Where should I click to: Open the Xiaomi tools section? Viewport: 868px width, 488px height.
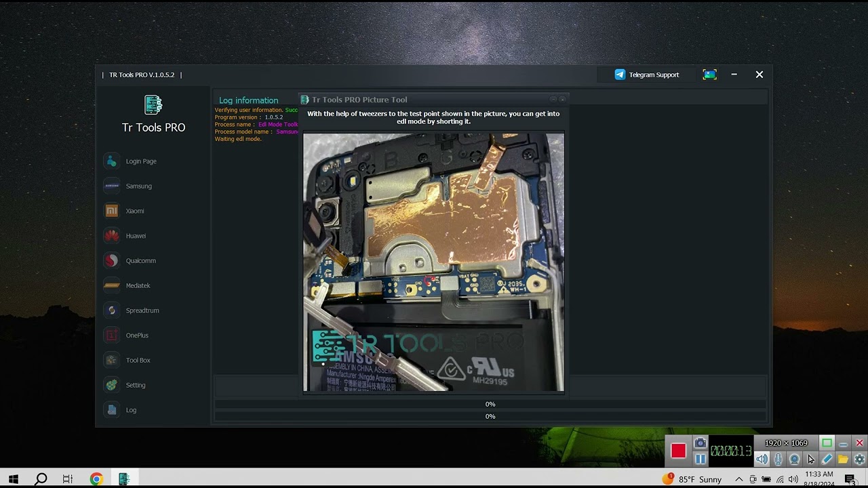(124, 211)
